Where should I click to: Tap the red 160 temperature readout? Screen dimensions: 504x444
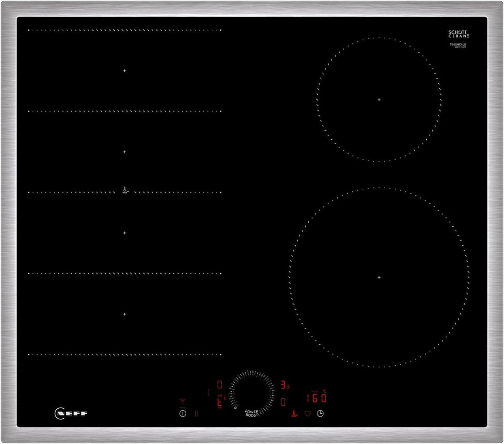pos(316,398)
